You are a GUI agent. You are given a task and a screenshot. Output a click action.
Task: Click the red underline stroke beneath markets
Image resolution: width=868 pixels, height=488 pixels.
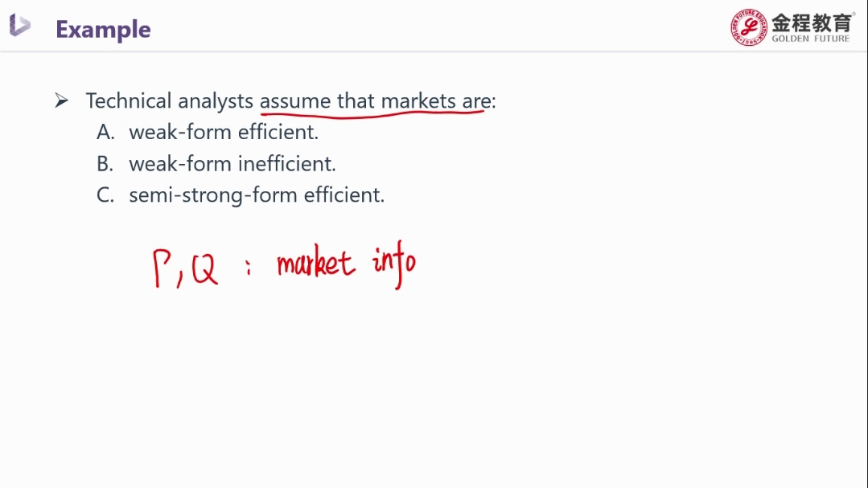372,114
